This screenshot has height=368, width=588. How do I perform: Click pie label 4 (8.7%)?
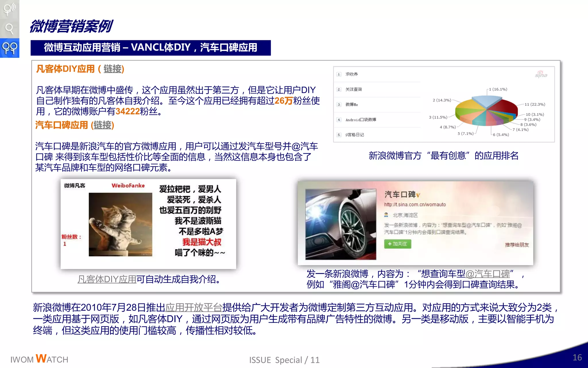point(448,127)
